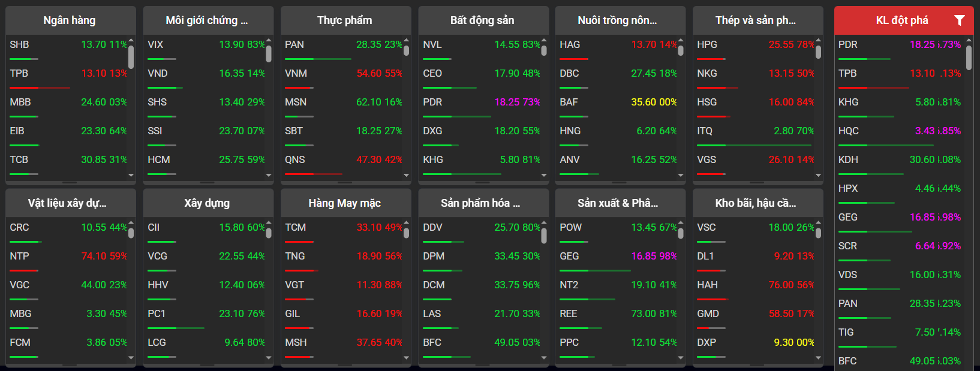Click the Ngân hàng panel scrollbar thumb
The width and height of the screenshot is (980, 371).
(131, 57)
